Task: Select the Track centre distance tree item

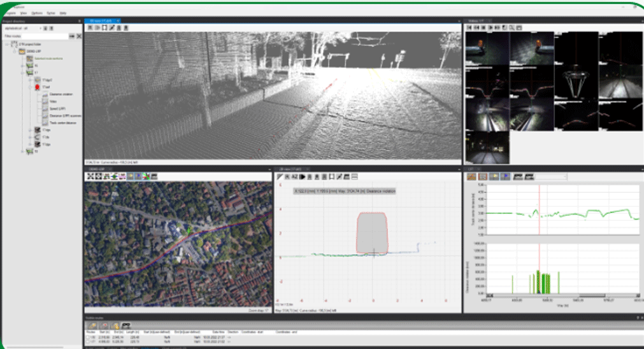Action: (x=62, y=123)
